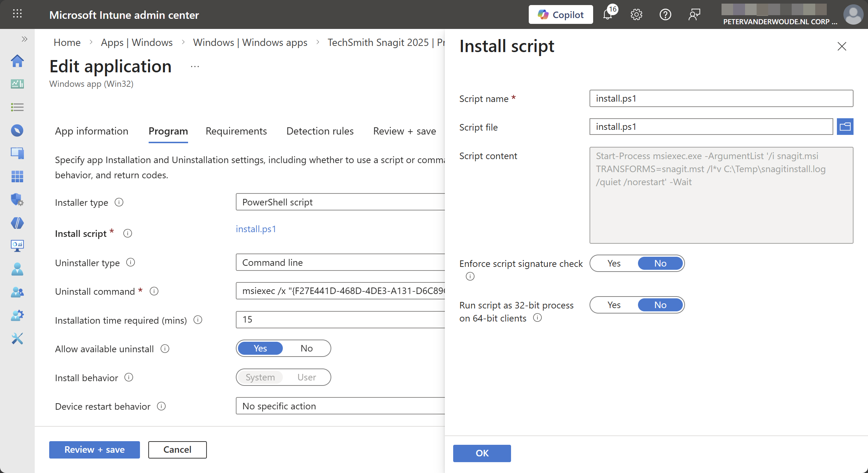Click the Script name input field
Viewport: 868px width, 473px height.
(721, 98)
